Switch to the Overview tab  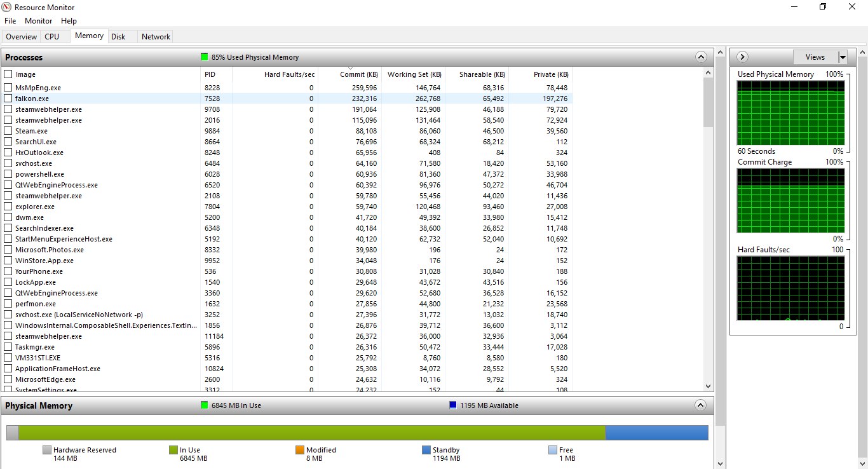(x=22, y=37)
